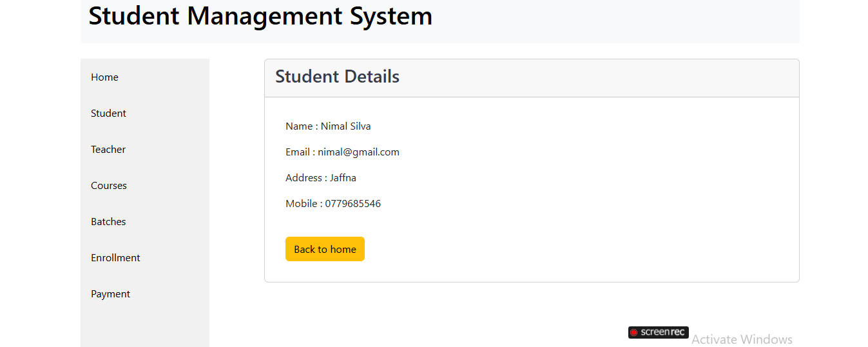Select Courses from the sidebar
This screenshot has width=868, height=347.
pyautogui.click(x=109, y=185)
